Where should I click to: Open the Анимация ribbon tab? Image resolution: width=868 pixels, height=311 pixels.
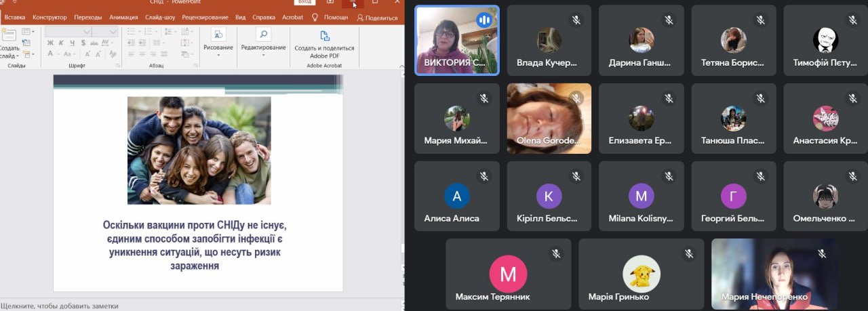tap(123, 18)
